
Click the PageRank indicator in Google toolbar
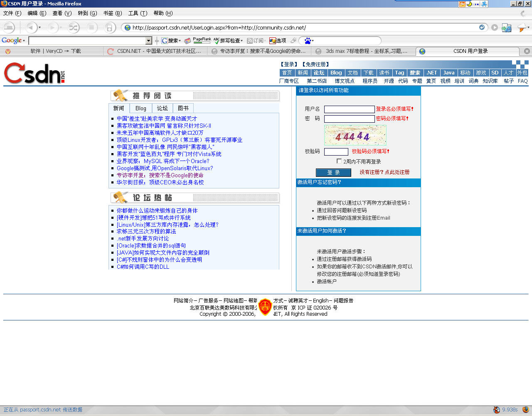click(202, 40)
